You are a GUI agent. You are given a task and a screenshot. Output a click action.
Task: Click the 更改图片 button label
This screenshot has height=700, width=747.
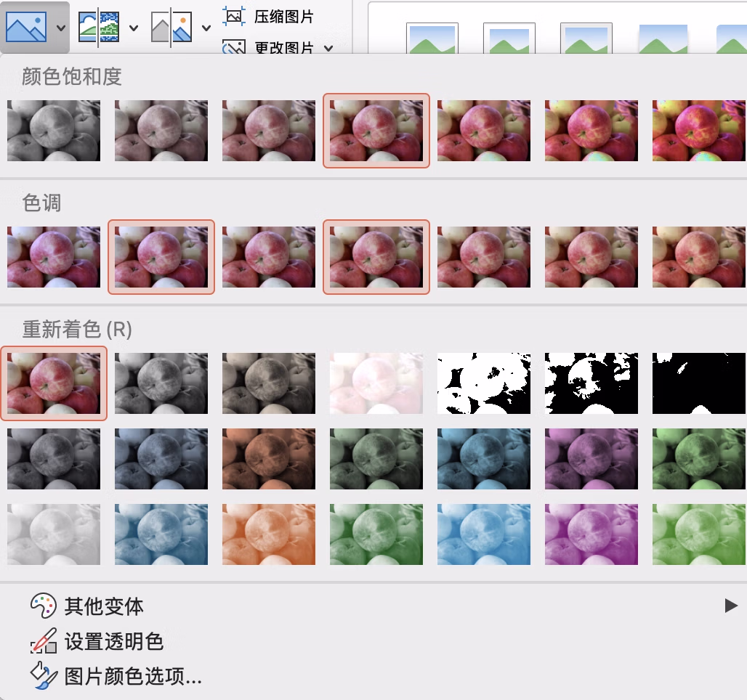point(284,49)
